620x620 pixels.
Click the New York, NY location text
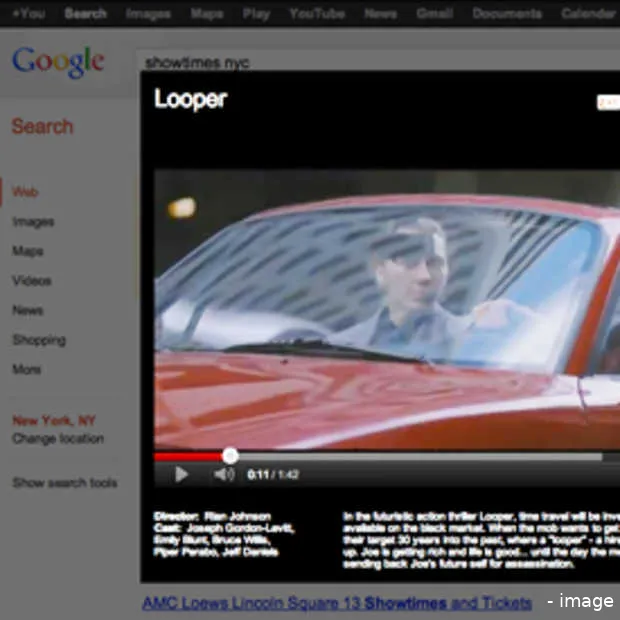(x=54, y=420)
